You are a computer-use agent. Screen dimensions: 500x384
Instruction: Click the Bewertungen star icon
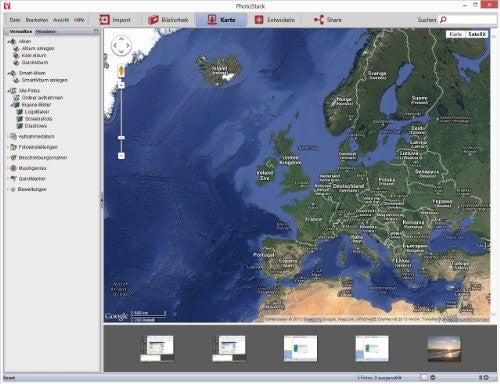point(13,189)
